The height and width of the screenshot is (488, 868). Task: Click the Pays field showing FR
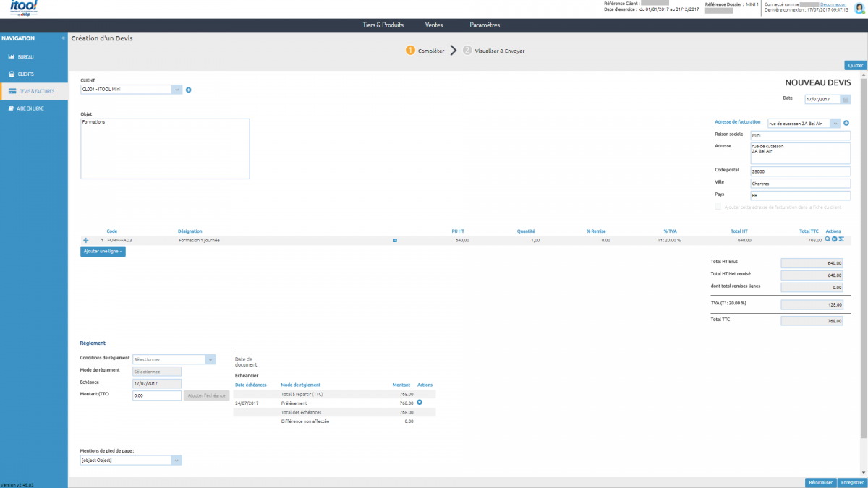[800, 195]
